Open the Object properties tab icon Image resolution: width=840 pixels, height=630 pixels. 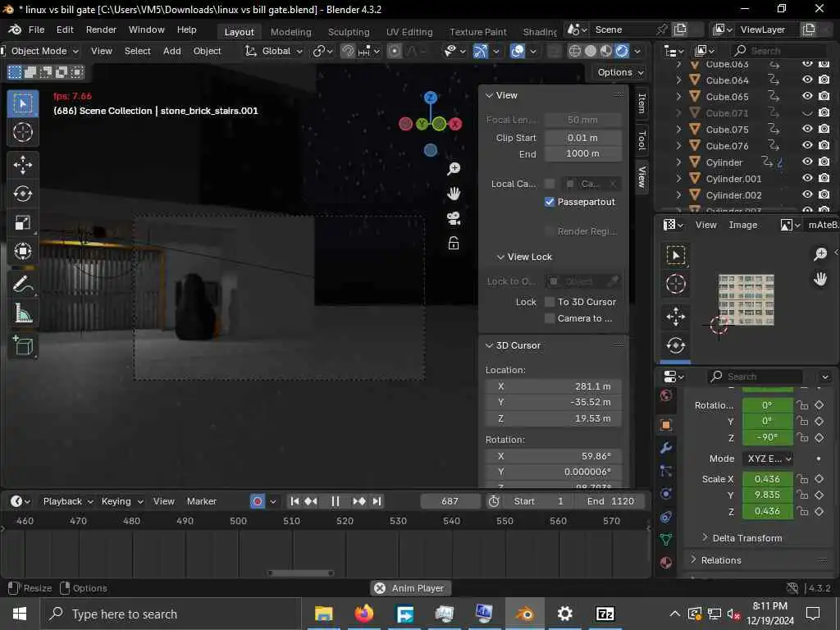[x=666, y=425]
